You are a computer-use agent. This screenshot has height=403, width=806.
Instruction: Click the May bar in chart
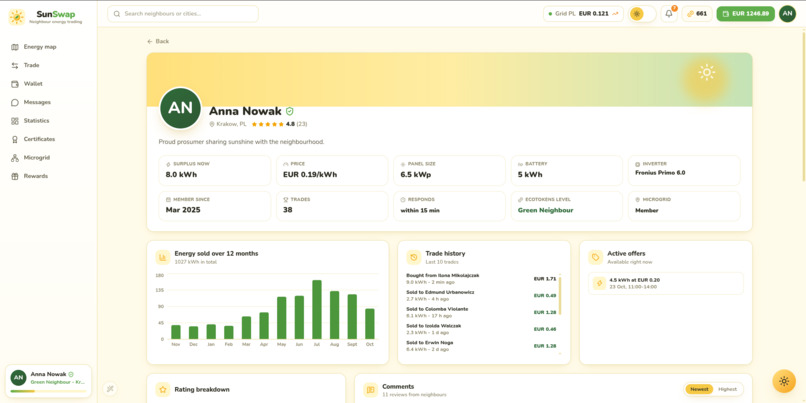[x=281, y=318]
